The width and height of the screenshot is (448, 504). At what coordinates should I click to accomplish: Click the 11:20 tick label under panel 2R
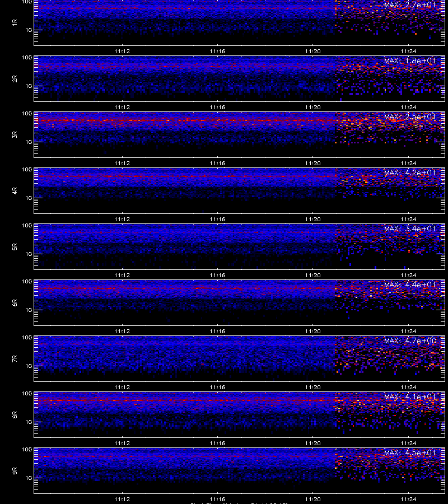[312, 108]
